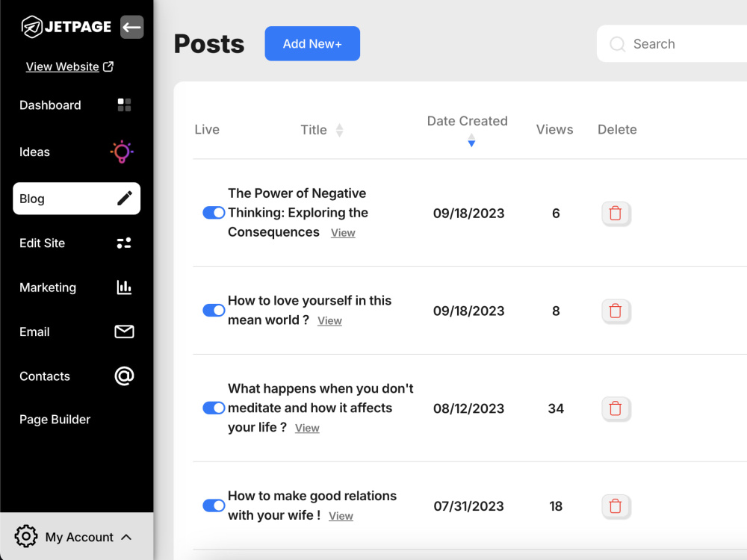Delete the meditate post using trash icon

click(616, 408)
